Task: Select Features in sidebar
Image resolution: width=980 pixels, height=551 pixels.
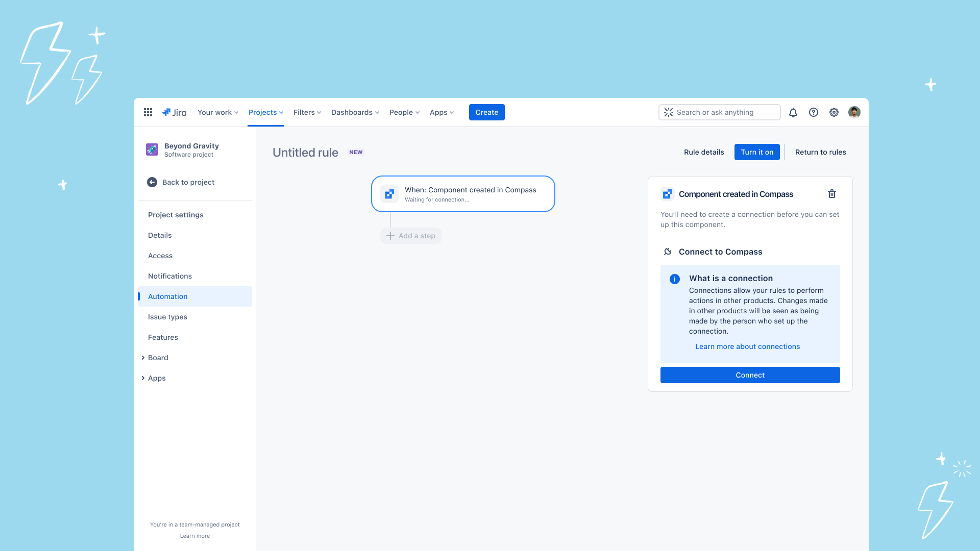Action: pyautogui.click(x=195, y=337)
